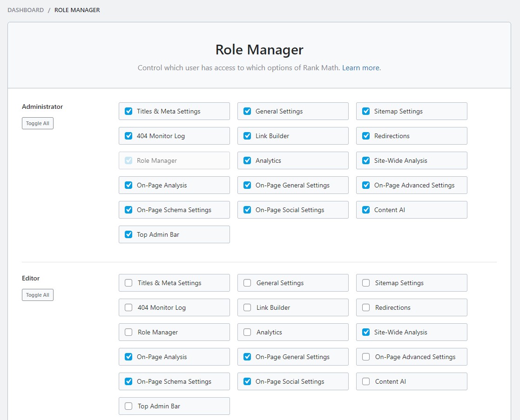Uncheck Administrator On-Page Schema Settings
Screen dimensions: 520x420
click(x=128, y=210)
